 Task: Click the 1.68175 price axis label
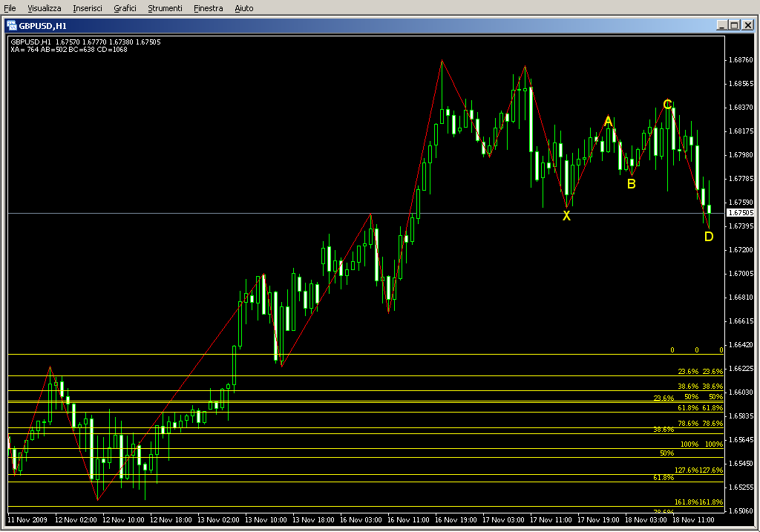pyautogui.click(x=741, y=131)
